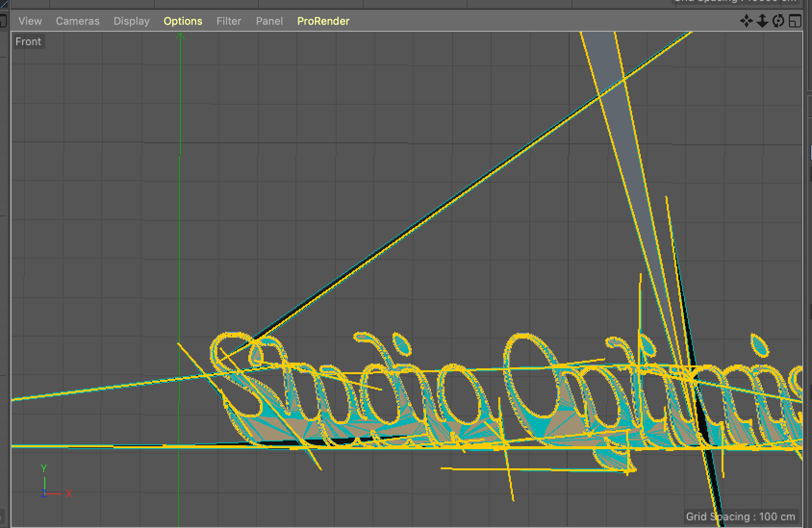Click the Rotate Camera icon
This screenshot has width=812, height=528.
[x=778, y=21]
